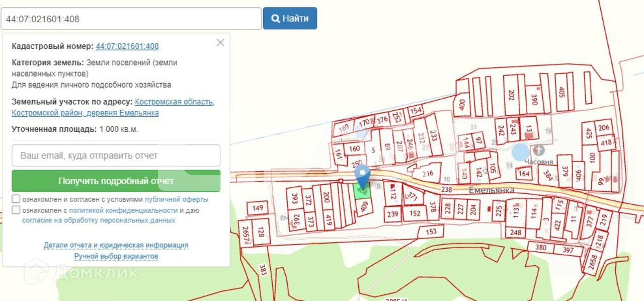
Task: Select parcel 206 on the map
Action: [x=605, y=128]
